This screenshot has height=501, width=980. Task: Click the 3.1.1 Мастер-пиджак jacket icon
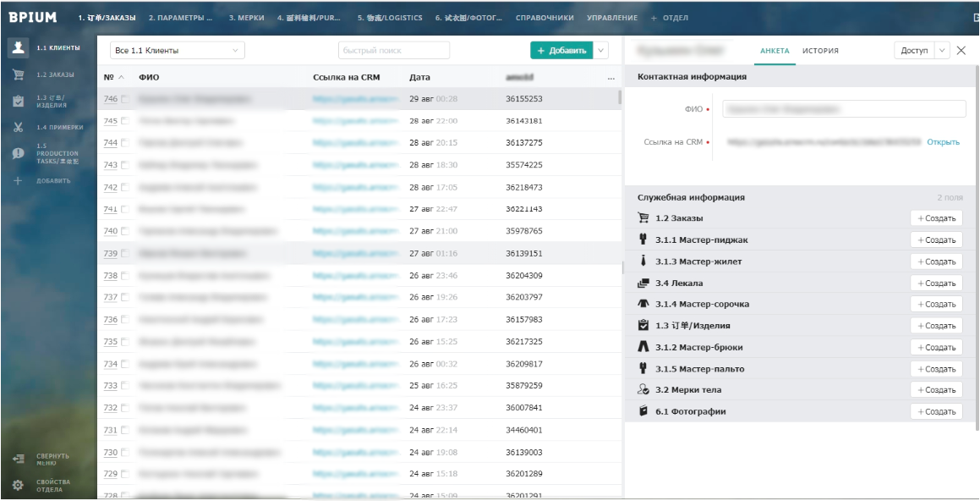pyautogui.click(x=643, y=239)
